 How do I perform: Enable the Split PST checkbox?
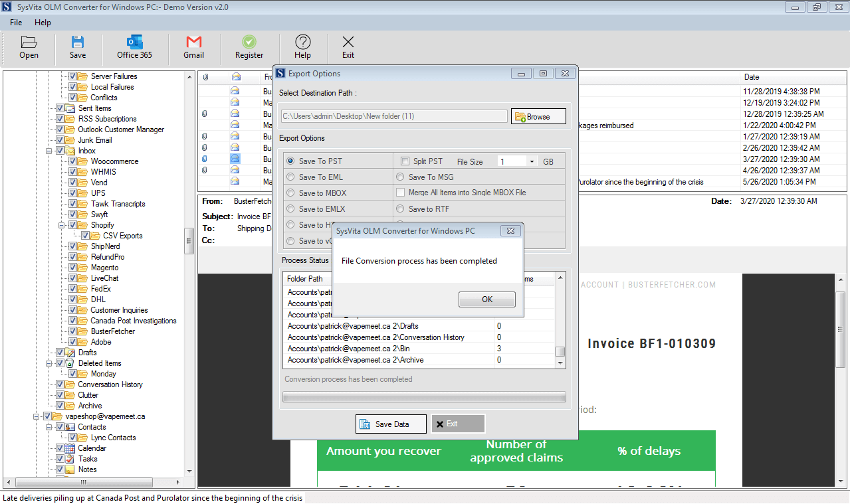coord(405,161)
